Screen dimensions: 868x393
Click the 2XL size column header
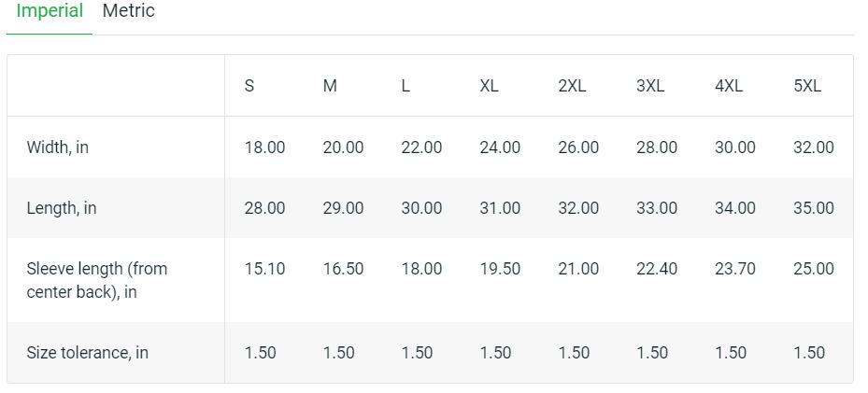click(572, 86)
